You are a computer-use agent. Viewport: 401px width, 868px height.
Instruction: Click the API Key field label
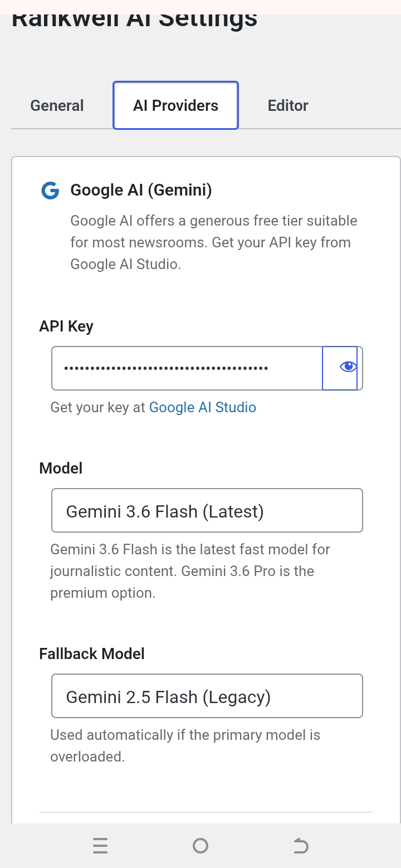click(66, 326)
